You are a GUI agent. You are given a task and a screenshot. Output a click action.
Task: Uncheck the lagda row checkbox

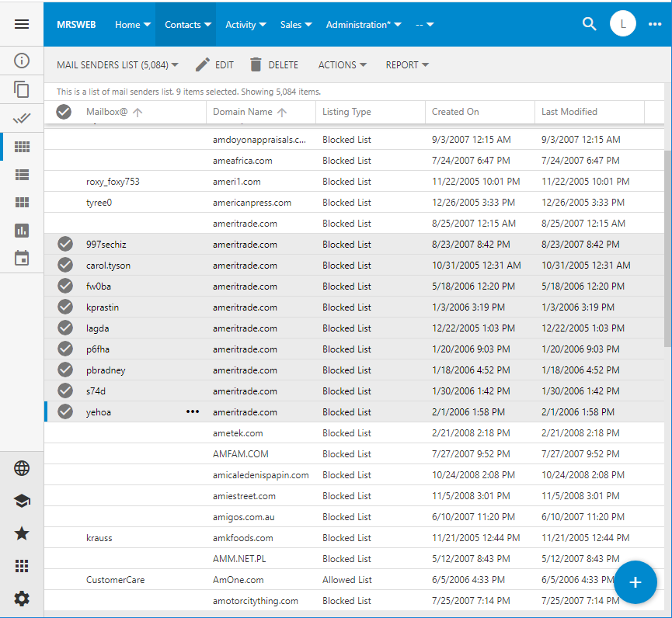pyautogui.click(x=65, y=328)
